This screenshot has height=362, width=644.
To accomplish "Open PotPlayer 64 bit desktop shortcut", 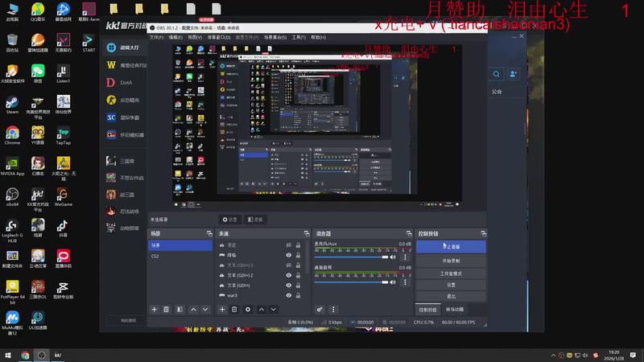I will pyautogui.click(x=12, y=292).
